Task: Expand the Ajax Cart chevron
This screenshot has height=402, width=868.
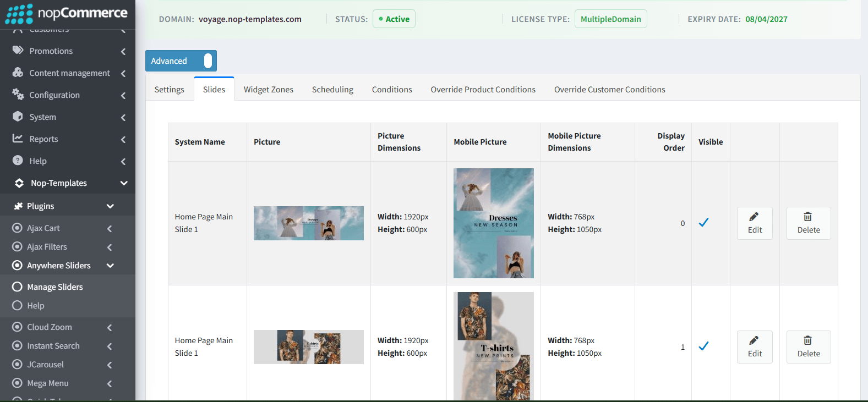Action: coord(109,228)
